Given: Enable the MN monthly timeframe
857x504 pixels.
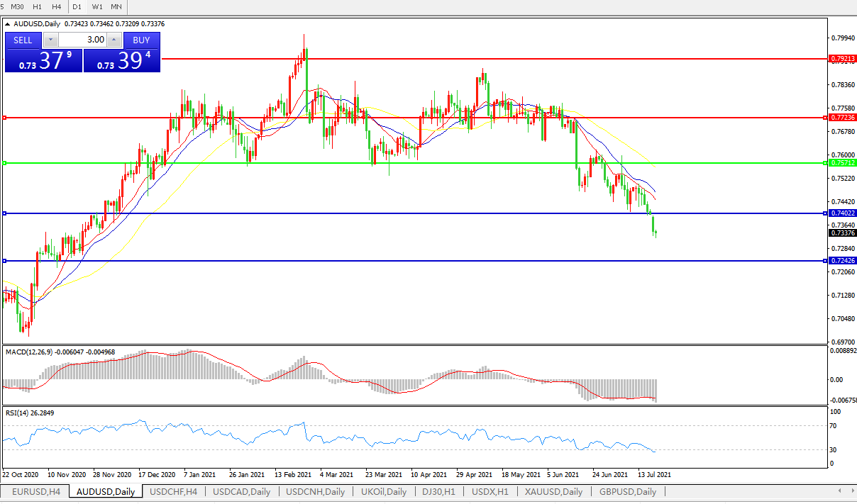Looking at the screenshot, I should (116, 6).
